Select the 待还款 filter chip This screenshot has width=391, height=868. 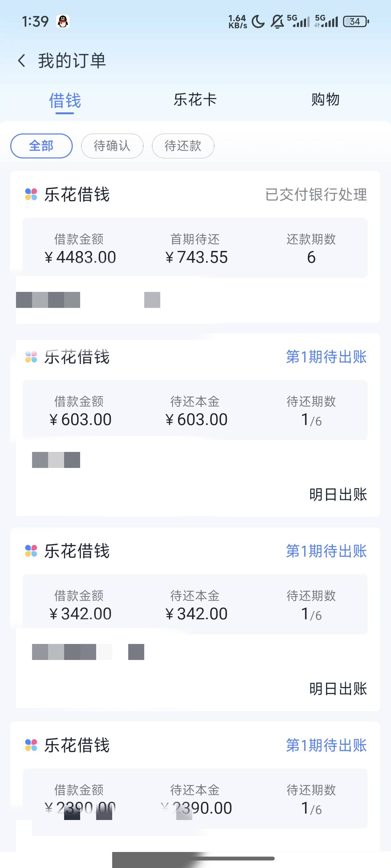(x=183, y=146)
